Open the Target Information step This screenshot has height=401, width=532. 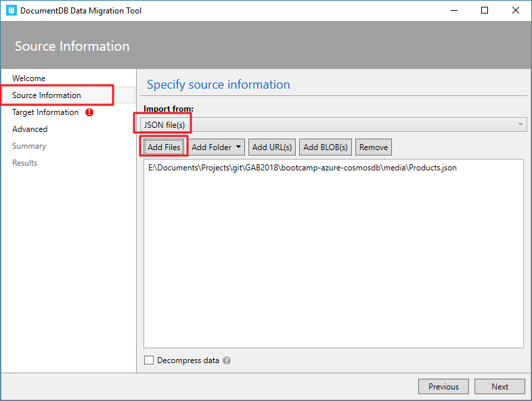[x=45, y=112]
